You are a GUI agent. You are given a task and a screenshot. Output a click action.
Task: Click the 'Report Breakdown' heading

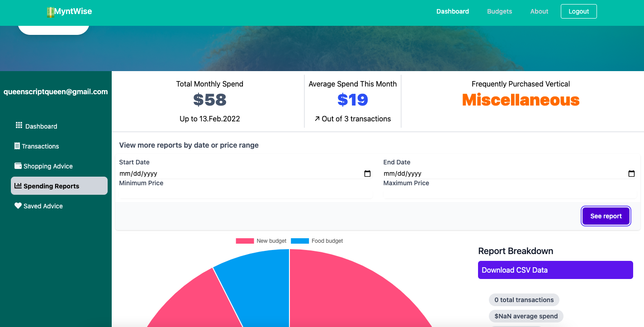click(516, 251)
